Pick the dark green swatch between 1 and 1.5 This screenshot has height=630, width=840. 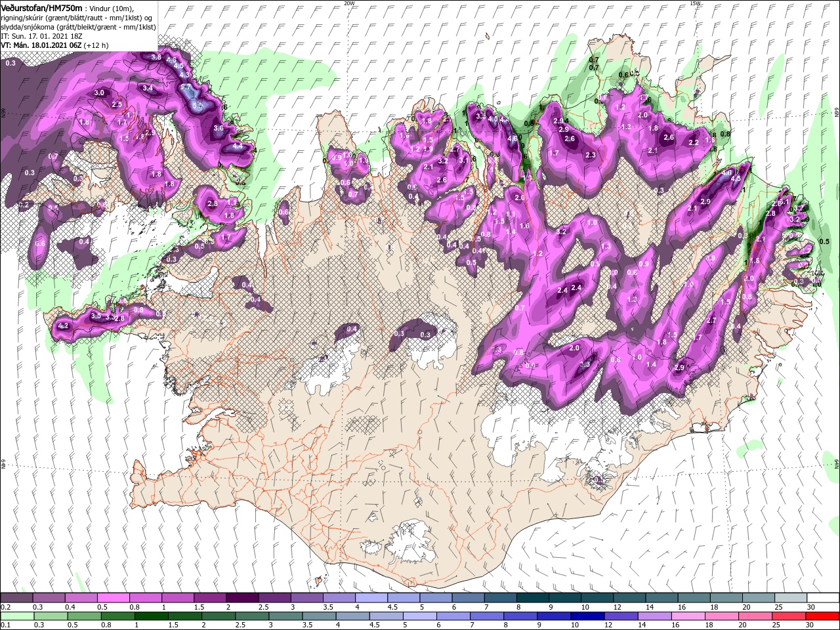pos(151,616)
